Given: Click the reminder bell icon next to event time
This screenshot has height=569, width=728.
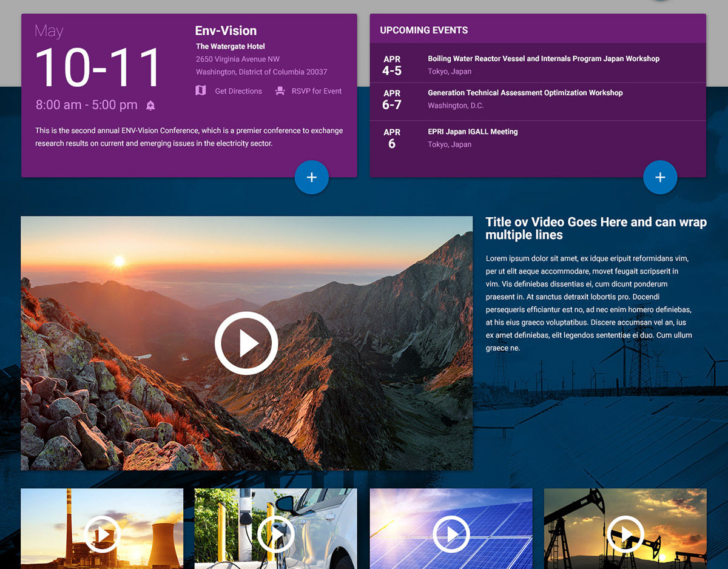Looking at the screenshot, I should click(150, 106).
